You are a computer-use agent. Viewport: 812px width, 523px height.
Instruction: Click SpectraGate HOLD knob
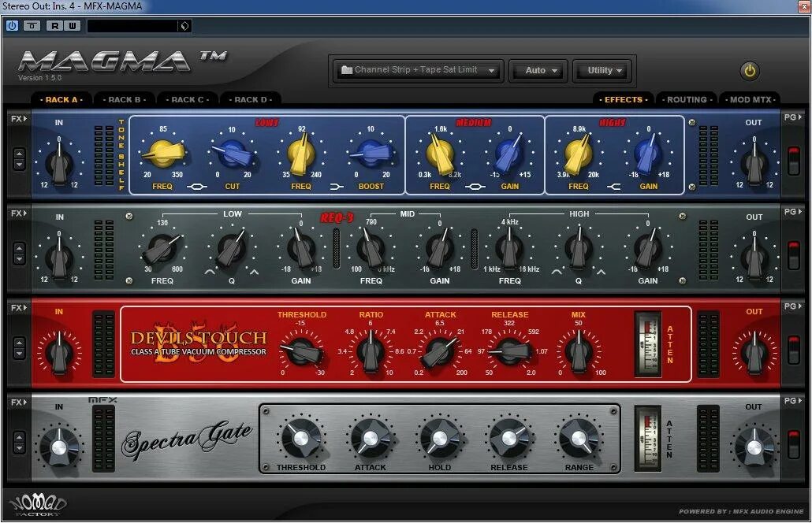(x=440, y=438)
